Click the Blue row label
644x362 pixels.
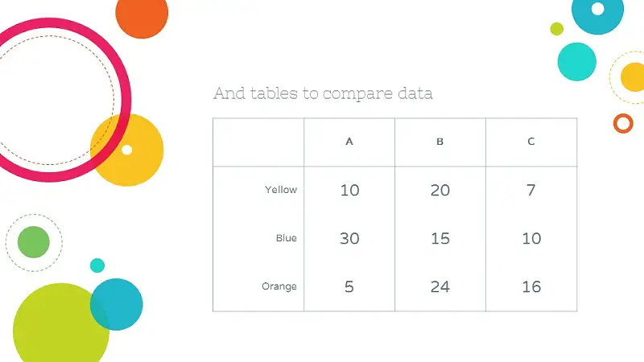click(287, 238)
